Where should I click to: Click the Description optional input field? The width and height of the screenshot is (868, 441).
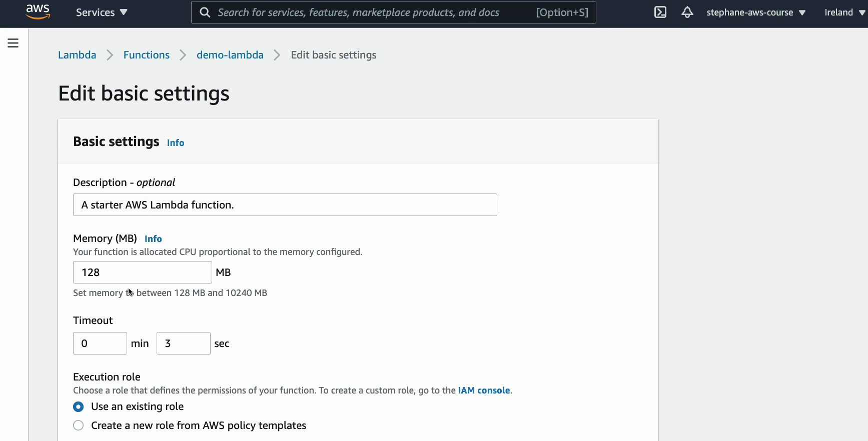coord(285,205)
